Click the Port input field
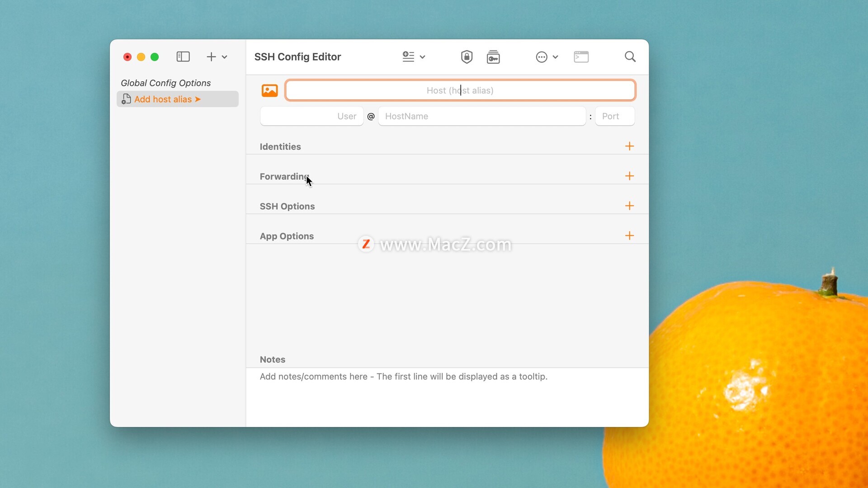Viewport: 868px width, 488px height. [x=615, y=116]
